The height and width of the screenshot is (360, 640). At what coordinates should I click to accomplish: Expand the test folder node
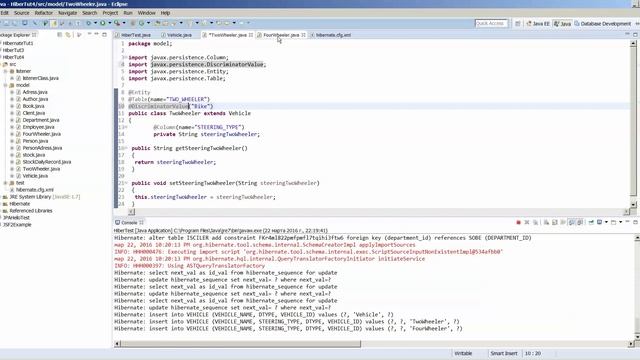pyautogui.click(x=6, y=183)
